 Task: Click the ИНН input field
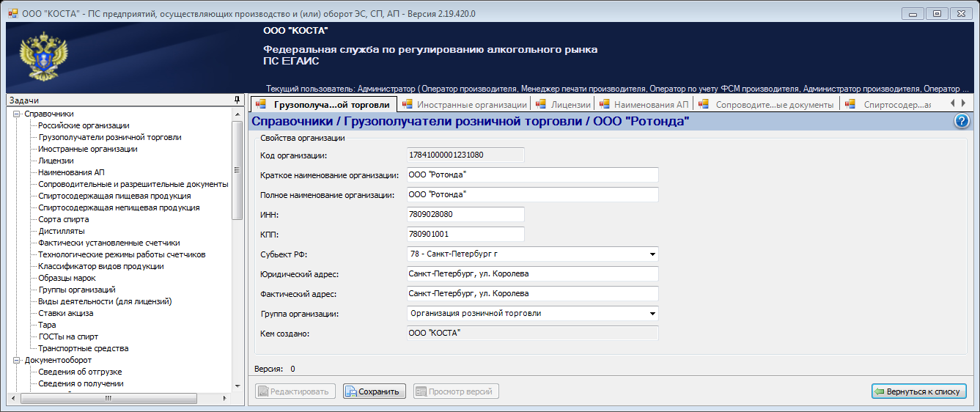point(465,215)
